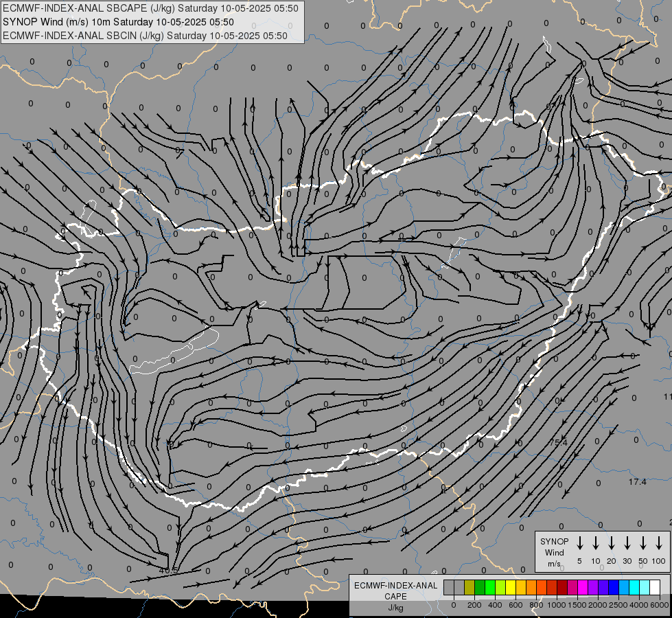The width and height of the screenshot is (672, 618).
Task: Pick the bright green CAPE swatch left of 400
Action: (490, 587)
